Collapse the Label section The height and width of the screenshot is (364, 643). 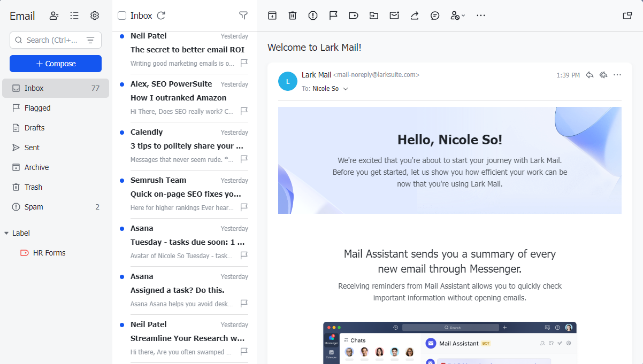(6, 233)
